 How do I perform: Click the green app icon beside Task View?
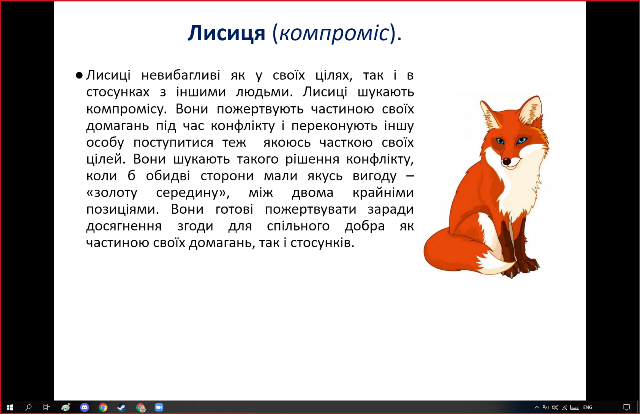pyautogui.click(x=66, y=407)
